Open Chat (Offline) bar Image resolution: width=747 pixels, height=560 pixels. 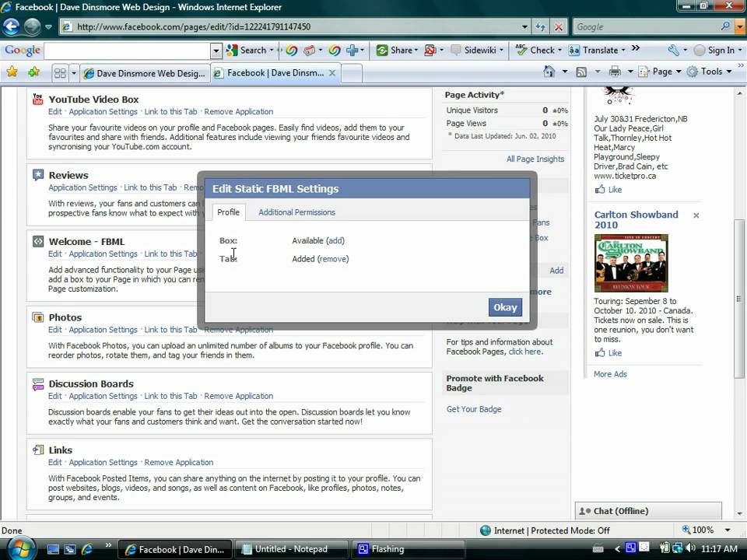click(x=648, y=510)
